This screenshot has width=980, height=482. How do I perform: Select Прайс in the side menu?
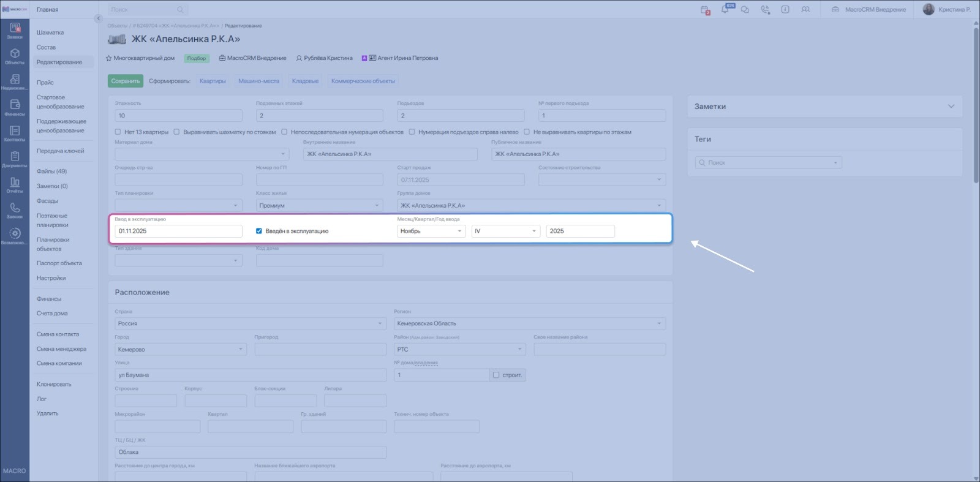tap(45, 83)
